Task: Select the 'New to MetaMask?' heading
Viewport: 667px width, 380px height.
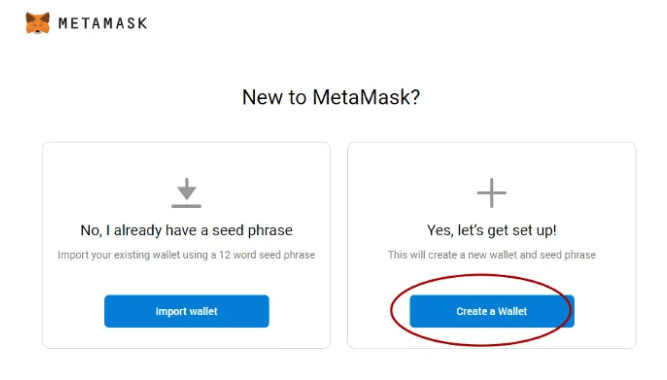Action: click(x=331, y=97)
